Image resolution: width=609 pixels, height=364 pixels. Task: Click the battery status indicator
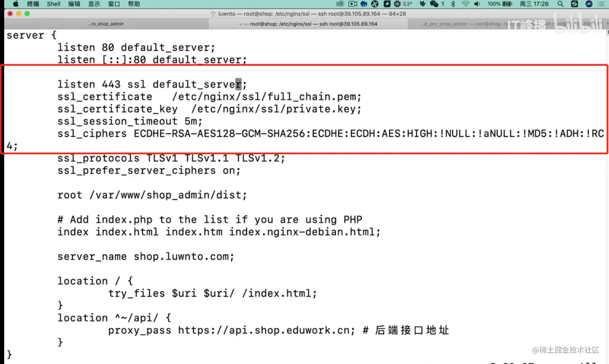click(500, 4)
